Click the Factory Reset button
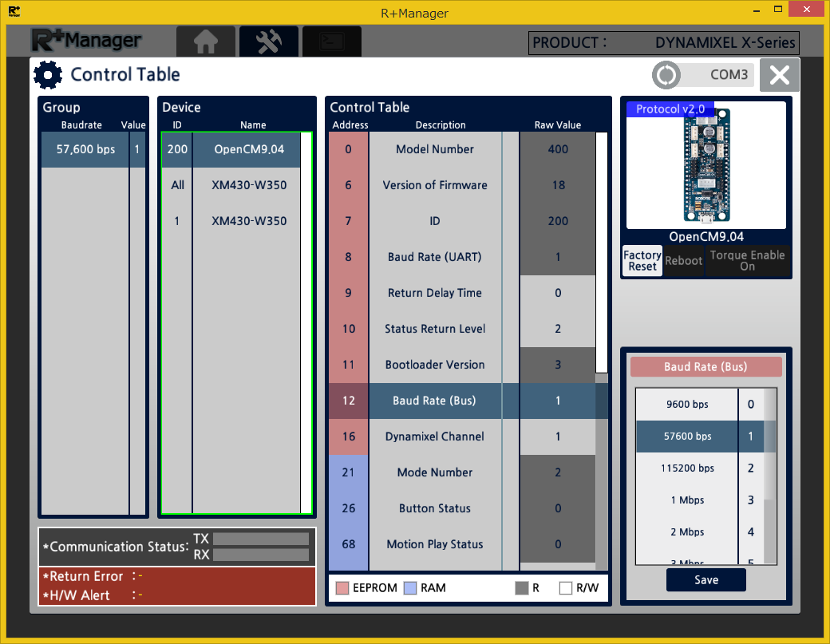 coord(642,260)
